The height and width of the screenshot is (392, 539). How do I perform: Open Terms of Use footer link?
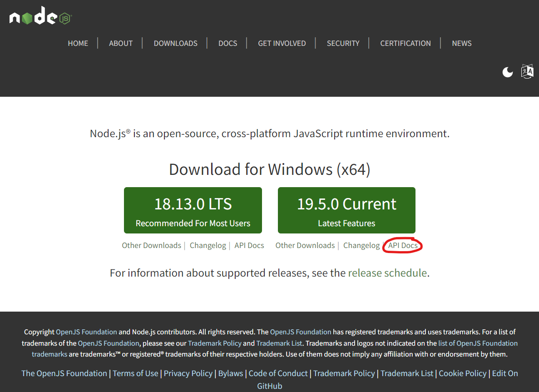[135, 373]
